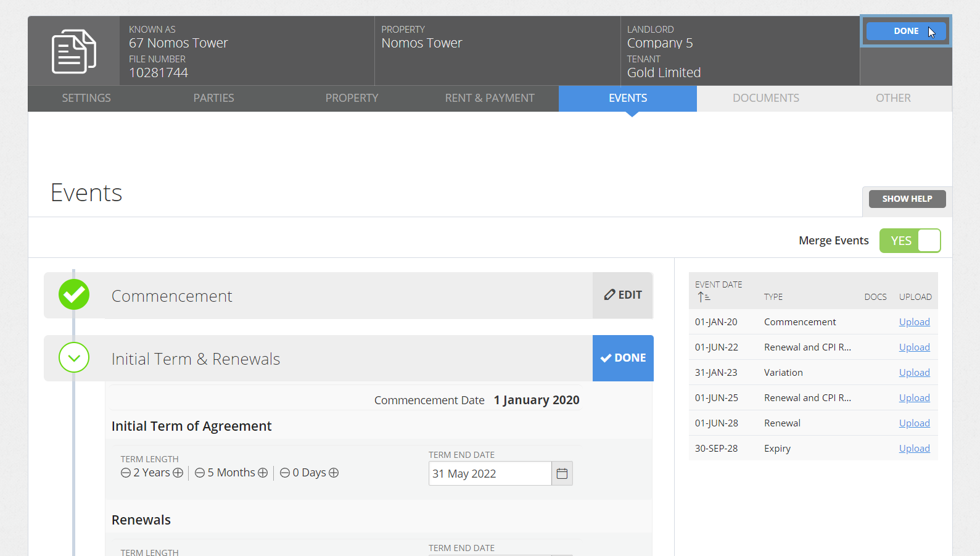Open the Rent & Payment tab
The image size is (980, 556).
[490, 98]
